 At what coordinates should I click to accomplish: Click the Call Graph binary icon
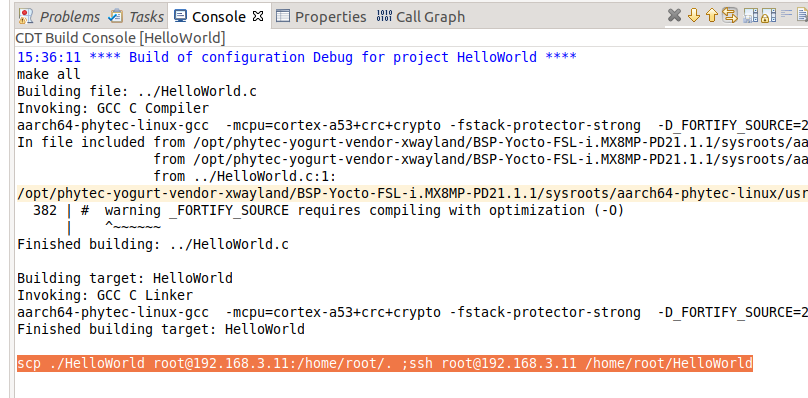point(384,16)
